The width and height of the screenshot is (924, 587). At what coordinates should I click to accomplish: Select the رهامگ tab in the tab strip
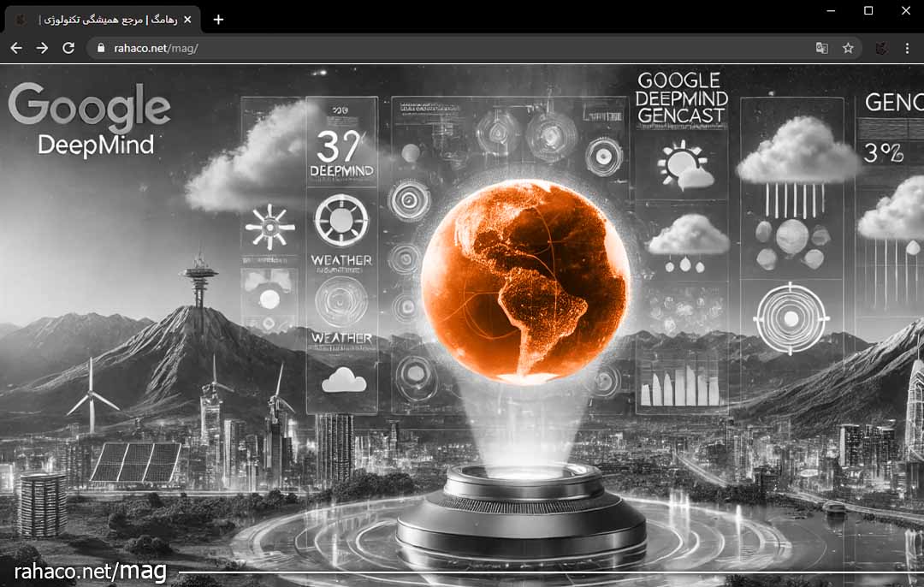[103, 20]
